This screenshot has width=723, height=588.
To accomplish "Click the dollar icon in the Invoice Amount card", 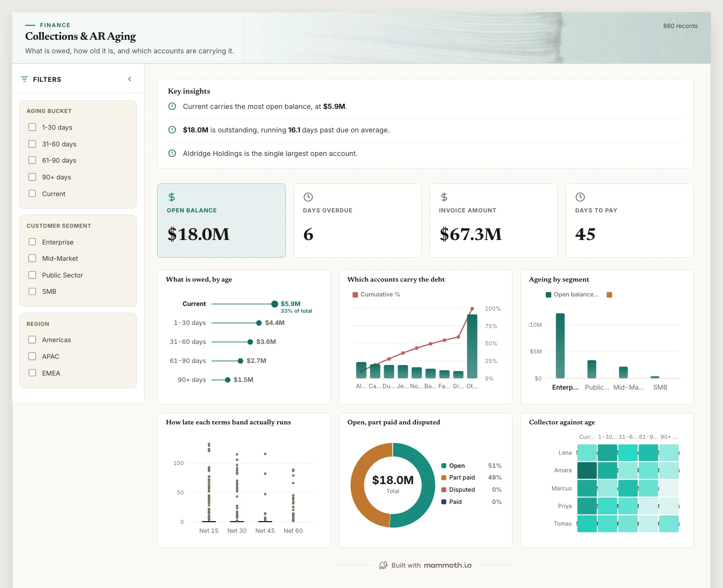I will tap(444, 197).
